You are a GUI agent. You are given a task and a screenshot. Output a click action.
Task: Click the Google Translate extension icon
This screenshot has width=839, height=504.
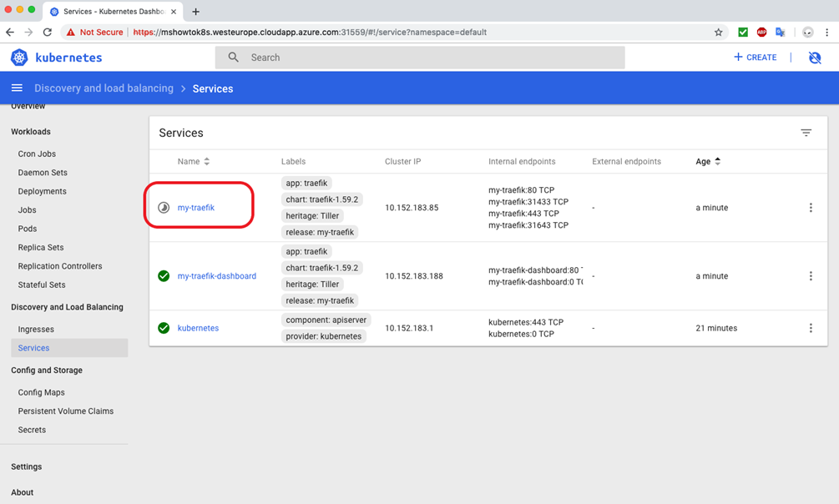click(780, 32)
